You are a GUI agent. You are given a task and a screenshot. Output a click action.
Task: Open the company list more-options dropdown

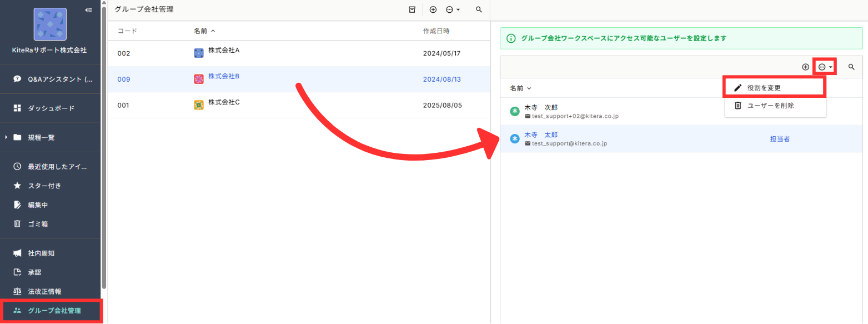point(453,9)
